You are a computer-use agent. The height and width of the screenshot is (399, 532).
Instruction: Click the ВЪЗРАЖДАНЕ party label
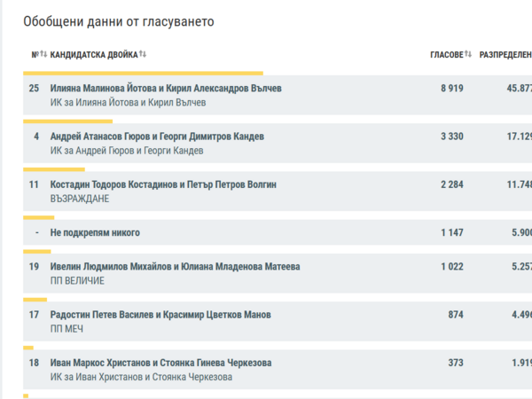[x=80, y=199]
